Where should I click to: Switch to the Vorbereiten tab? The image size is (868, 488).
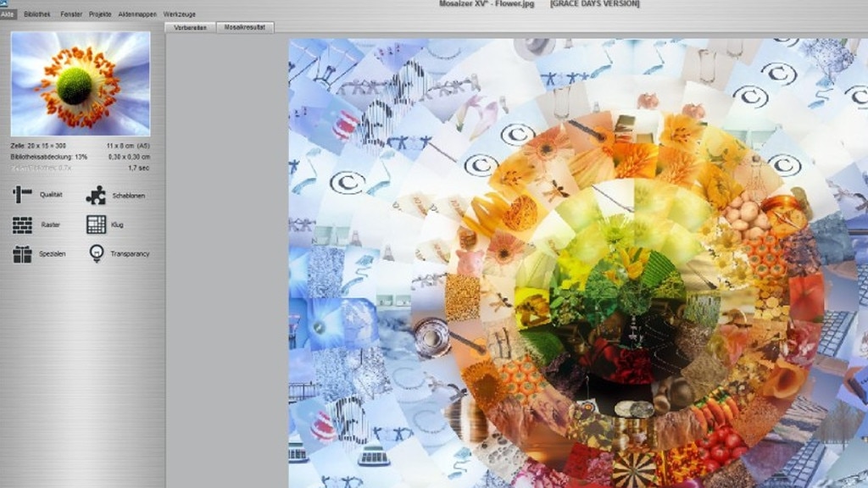[x=191, y=27]
